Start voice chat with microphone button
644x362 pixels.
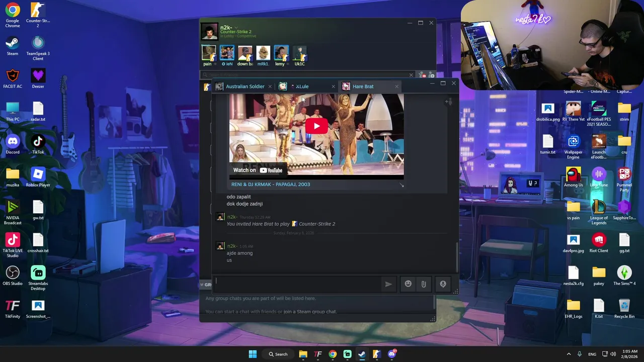pyautogui.click(x=443, y=284)
